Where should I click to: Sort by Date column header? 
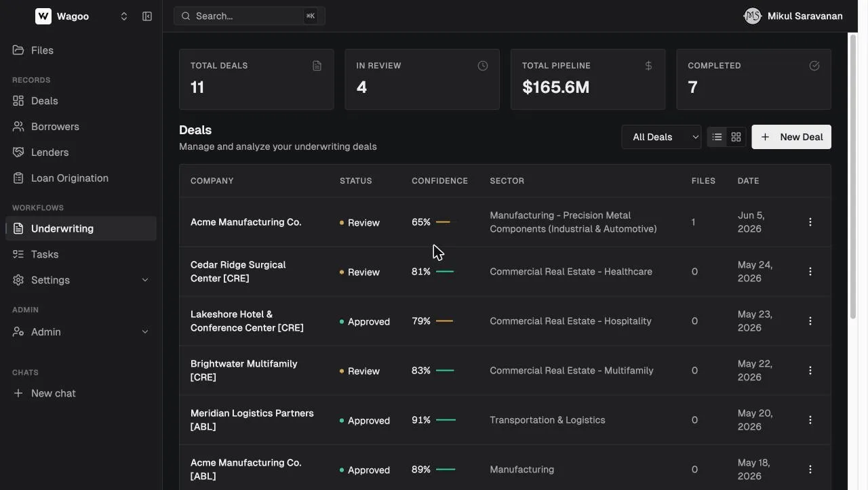(748, 181)
